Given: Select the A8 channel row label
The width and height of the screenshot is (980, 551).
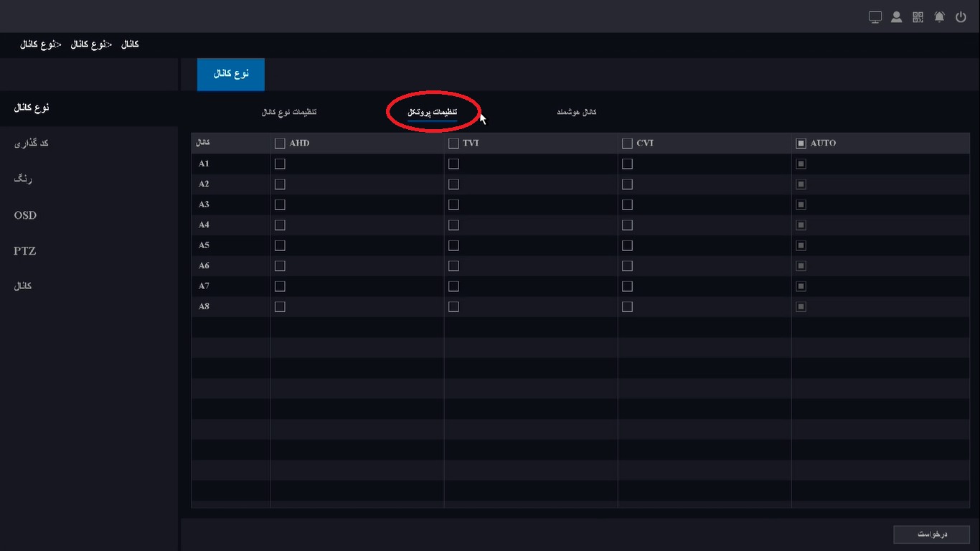Looking at the screenshot, I should coord(204,307).
